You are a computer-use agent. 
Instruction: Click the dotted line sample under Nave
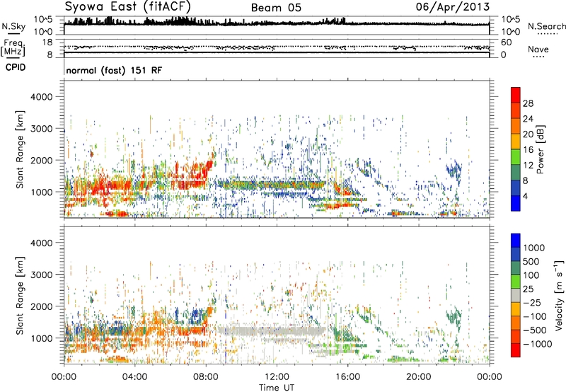(538, 57)
